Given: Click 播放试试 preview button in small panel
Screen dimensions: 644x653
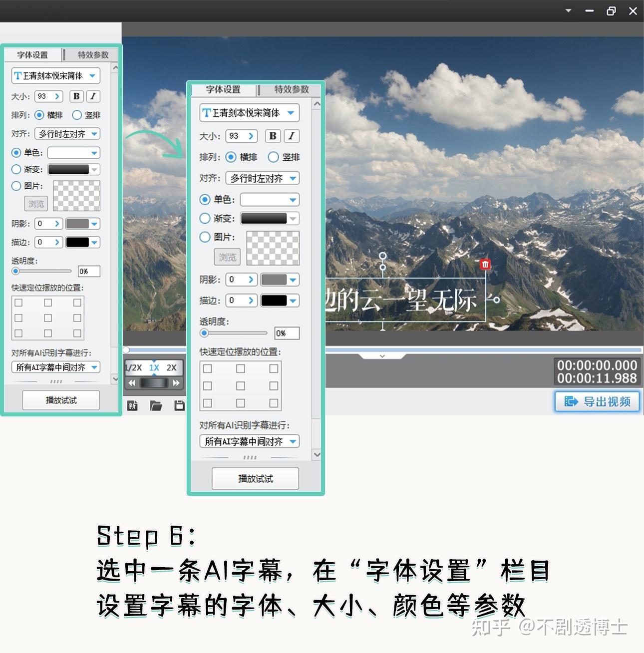Looking at the screenshot, I should (x=61, y=400).
